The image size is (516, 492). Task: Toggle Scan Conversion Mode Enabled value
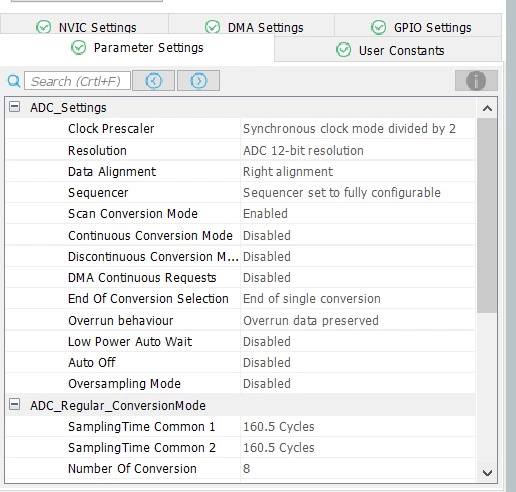coord(358,214)
